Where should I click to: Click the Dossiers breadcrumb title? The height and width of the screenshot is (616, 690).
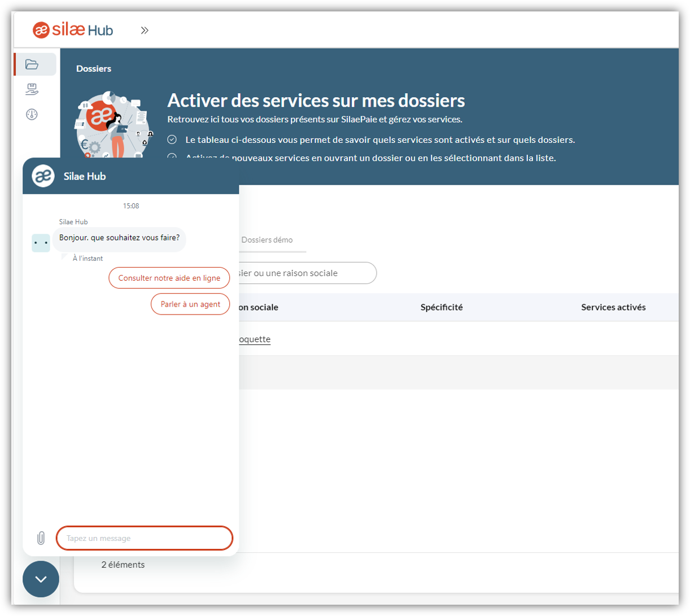[x=94, y=68]
